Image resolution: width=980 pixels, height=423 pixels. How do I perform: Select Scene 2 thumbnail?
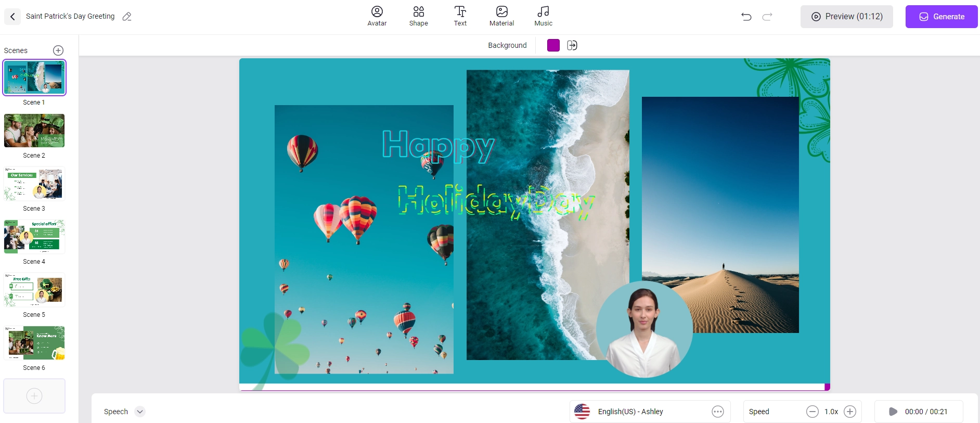34,131
